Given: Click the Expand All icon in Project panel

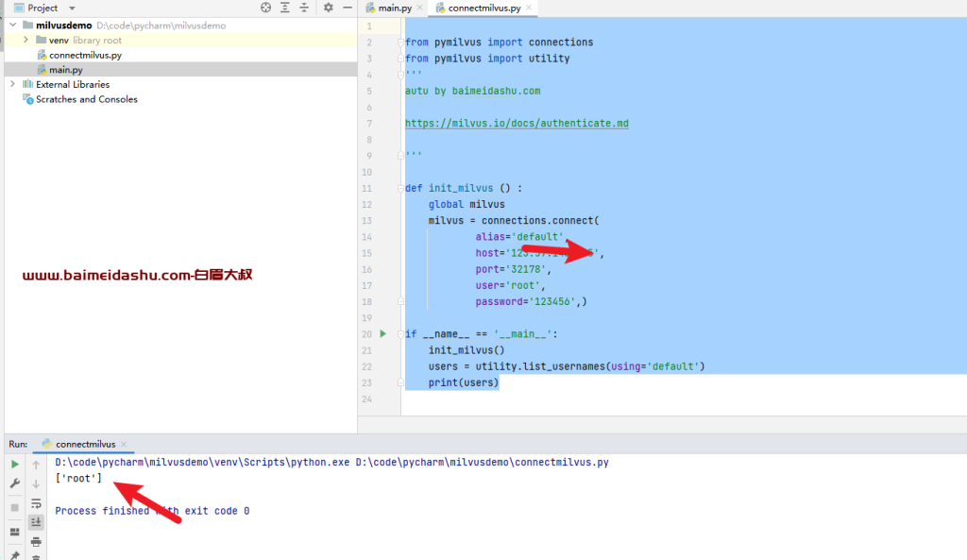Looking at the screenshot, I should [284, 8].
